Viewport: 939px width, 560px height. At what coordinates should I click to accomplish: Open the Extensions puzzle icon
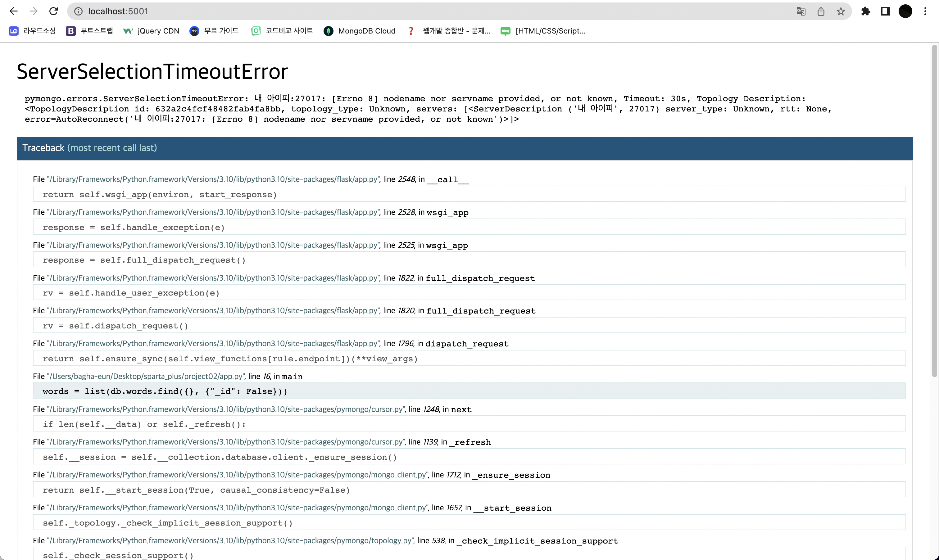click(866, 11)
